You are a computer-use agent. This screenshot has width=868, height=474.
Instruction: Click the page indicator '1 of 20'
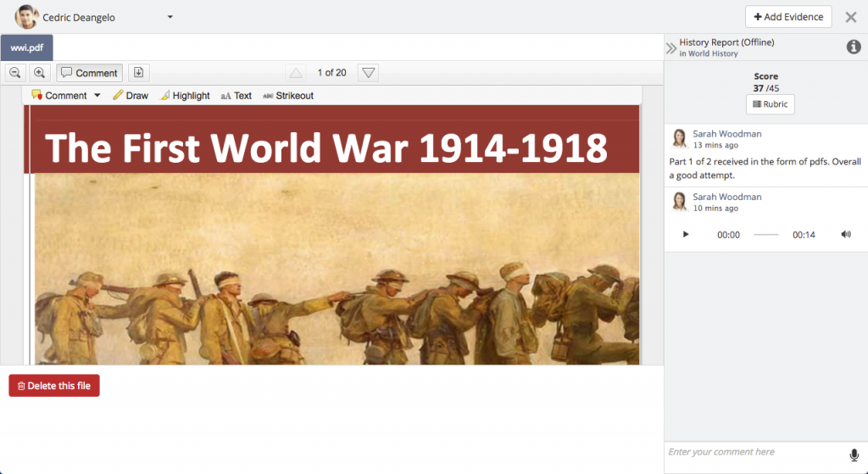coord(331,73)
